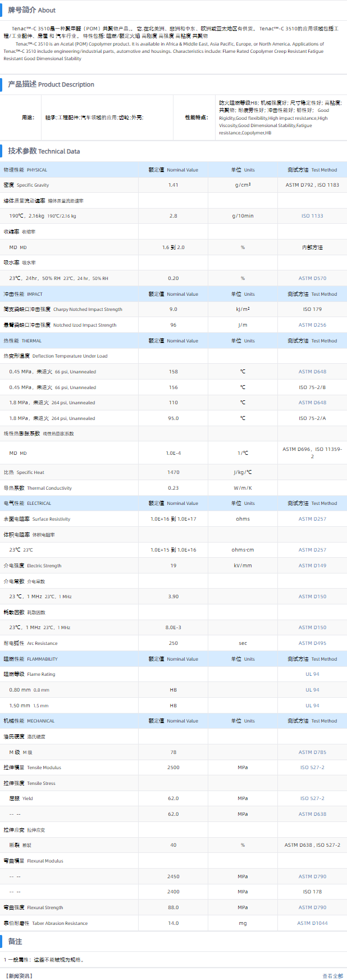Click the ISO 75-2/A test method link
Viewport: 347px width, 980px height.
click(312, 418)
